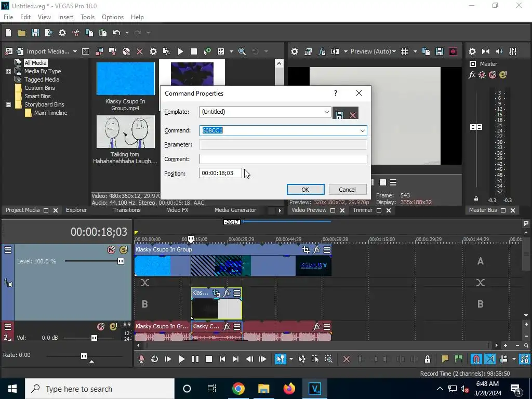Image resolution: width=532 pixels, height=399 pixels.
Task: Click the Cut scissors icon
Action: click(x=76, y=33)
